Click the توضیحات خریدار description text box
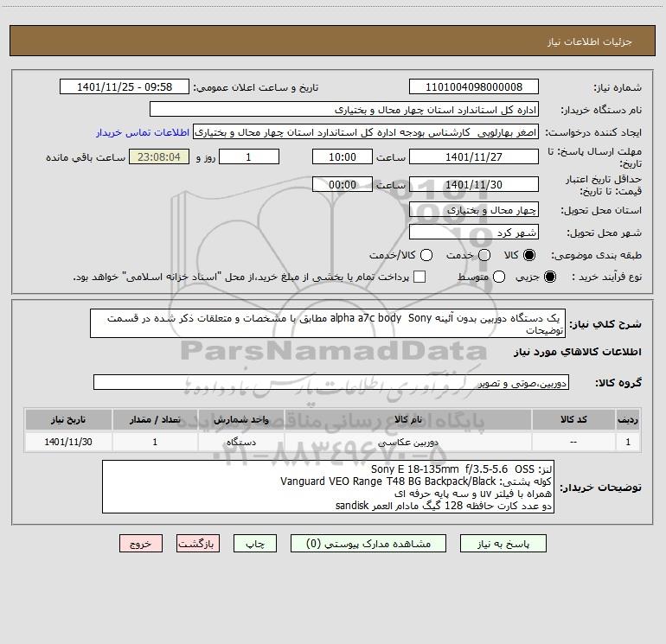The height and width of the screenshot is (644, 666). pyautogui.click(x=328, y=487)
